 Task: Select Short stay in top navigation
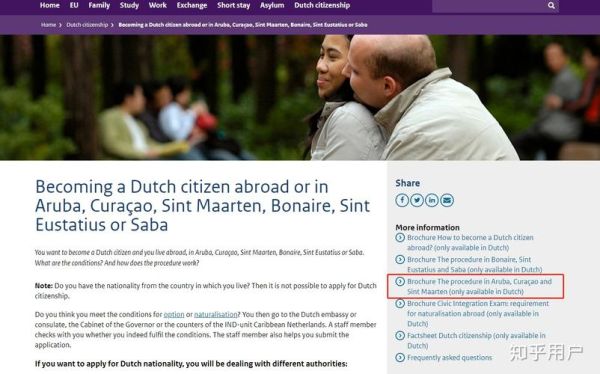(x=233, y=5)
